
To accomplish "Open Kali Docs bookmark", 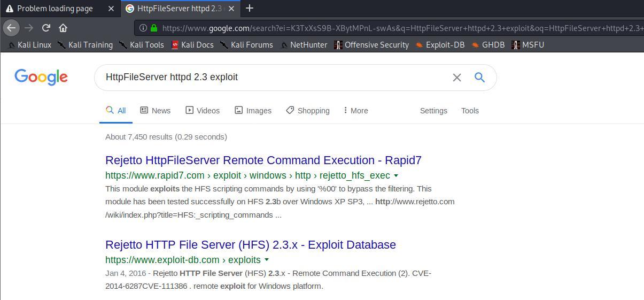I will click(192, 45).
